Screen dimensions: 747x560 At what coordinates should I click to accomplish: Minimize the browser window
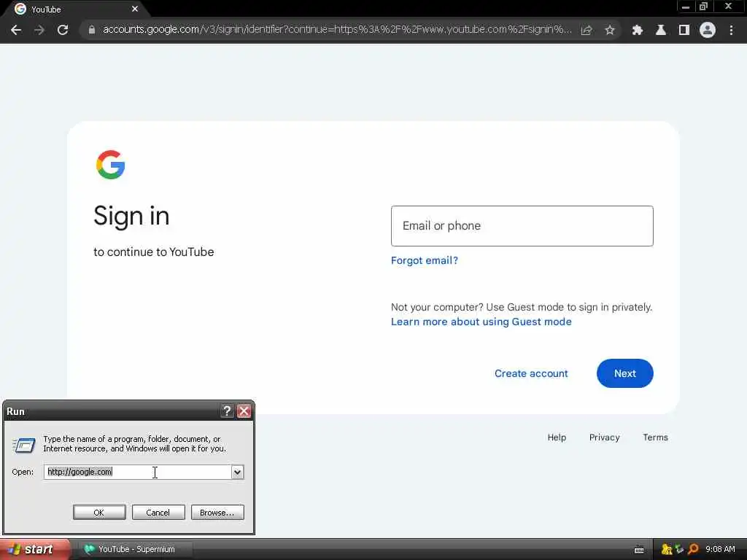[686, 7]
